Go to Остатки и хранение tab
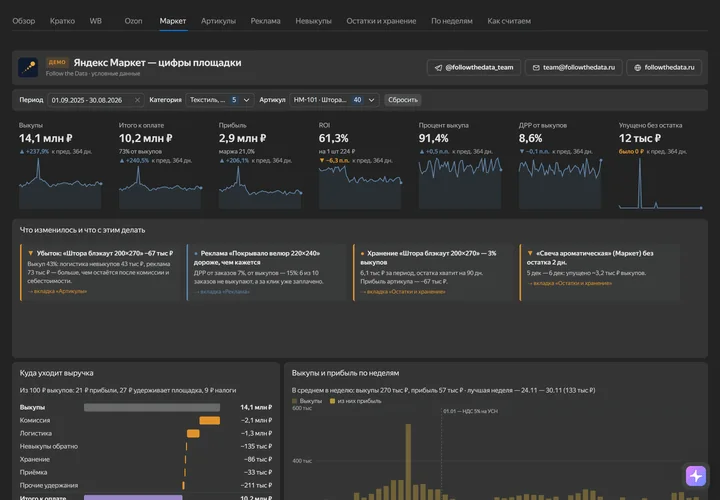The width and height of the screenshot is (720, 500). point(381,21)
